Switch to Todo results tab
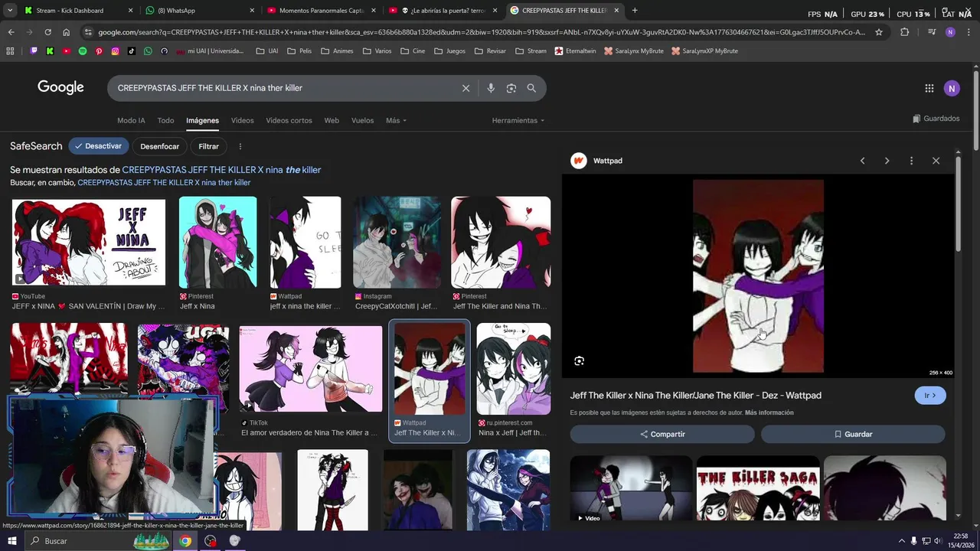Screen dimensions: 980x551 point(165,120)
